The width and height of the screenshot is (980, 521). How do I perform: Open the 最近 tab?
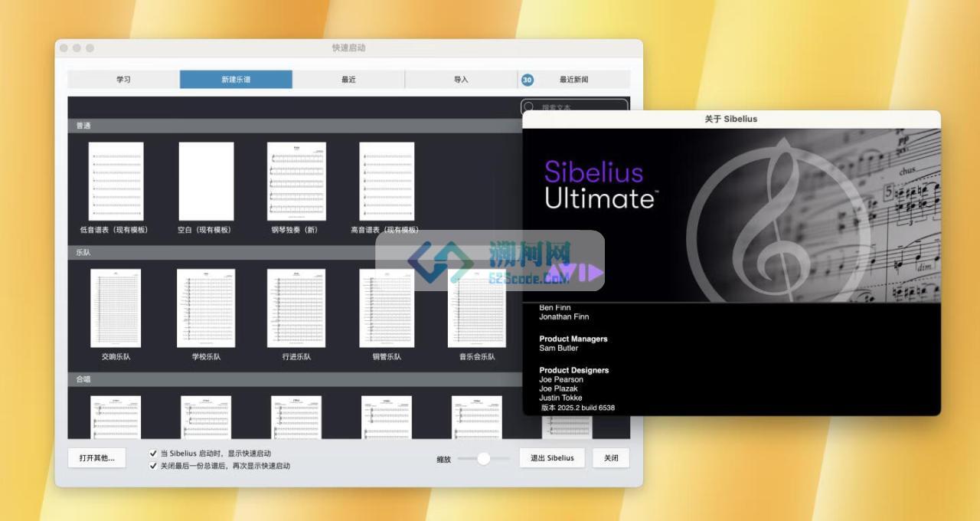coord(348,80)
